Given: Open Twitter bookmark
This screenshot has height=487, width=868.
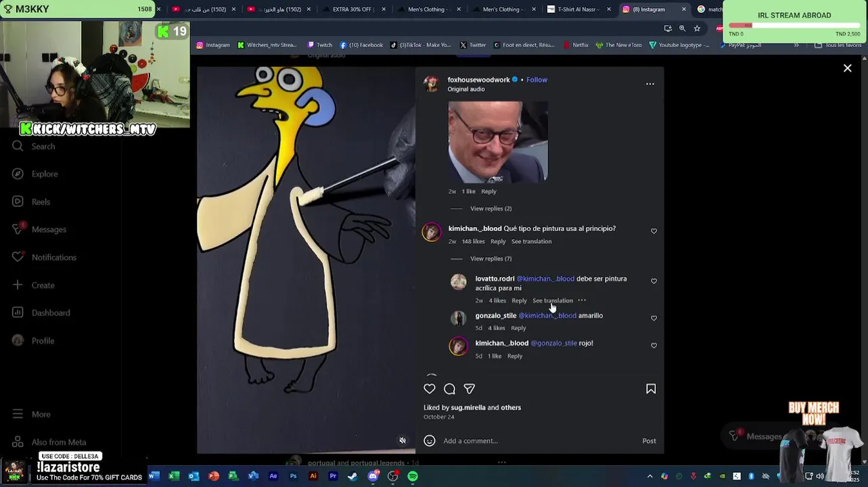Looking at the screenshot, I should (473, 45).
